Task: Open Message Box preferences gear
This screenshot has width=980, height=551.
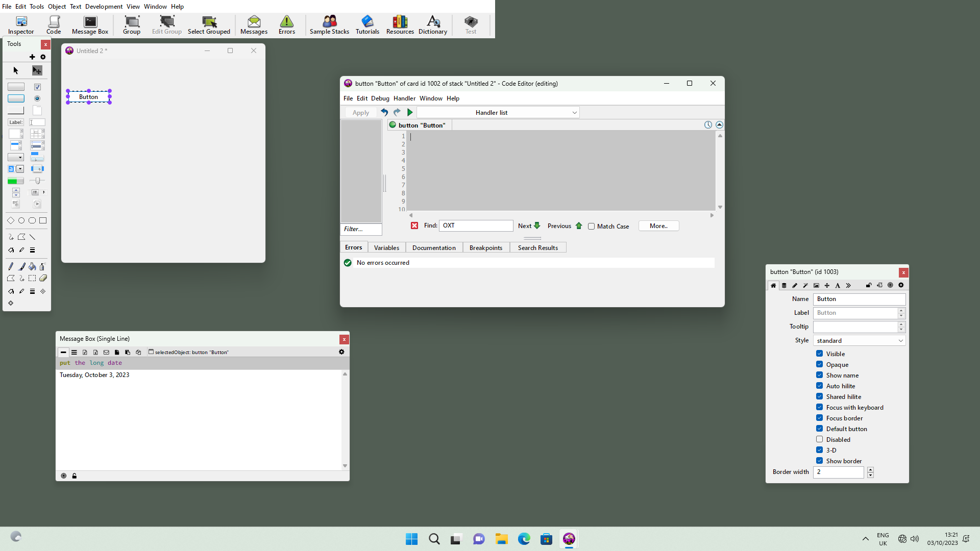Action: (341, 352)
